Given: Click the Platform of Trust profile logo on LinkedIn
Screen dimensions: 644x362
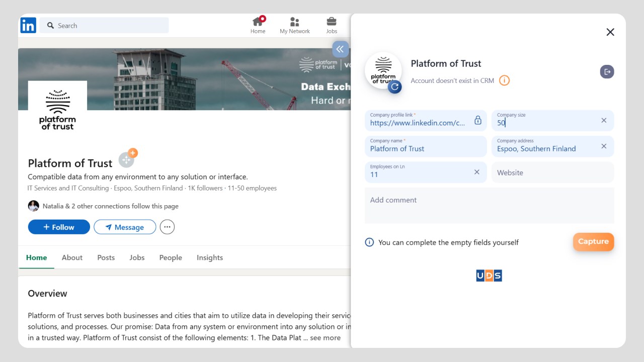Looking at the screenshot, I should coord(57,110).
